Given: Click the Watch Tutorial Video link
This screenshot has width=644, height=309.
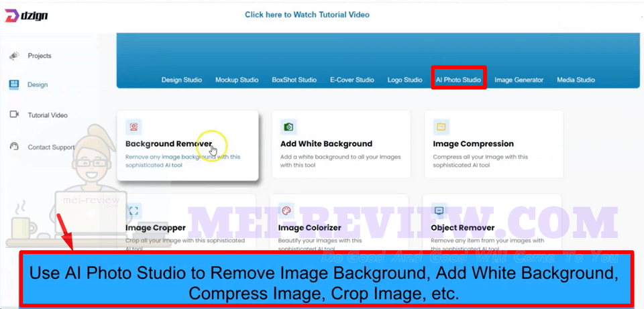Looking at the screenshot, I should [x=307, y=15].
